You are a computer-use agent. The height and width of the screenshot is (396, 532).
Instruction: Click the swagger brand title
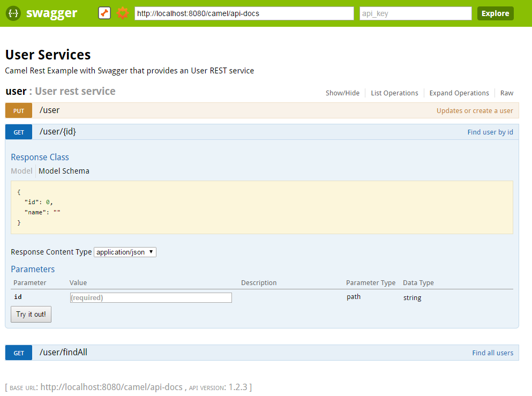coord(51,13)
